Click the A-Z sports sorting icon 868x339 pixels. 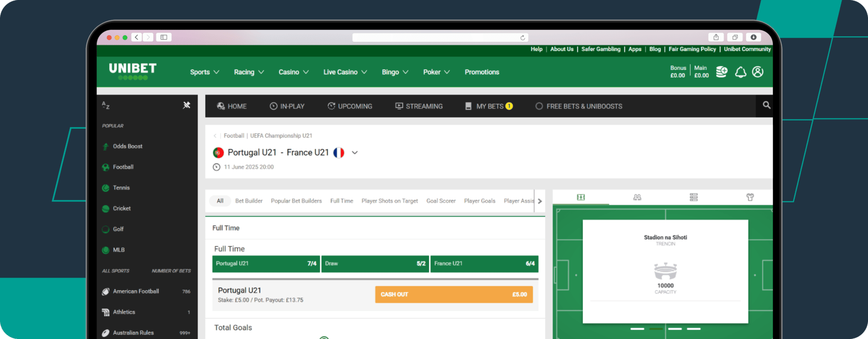click(106, 105)
